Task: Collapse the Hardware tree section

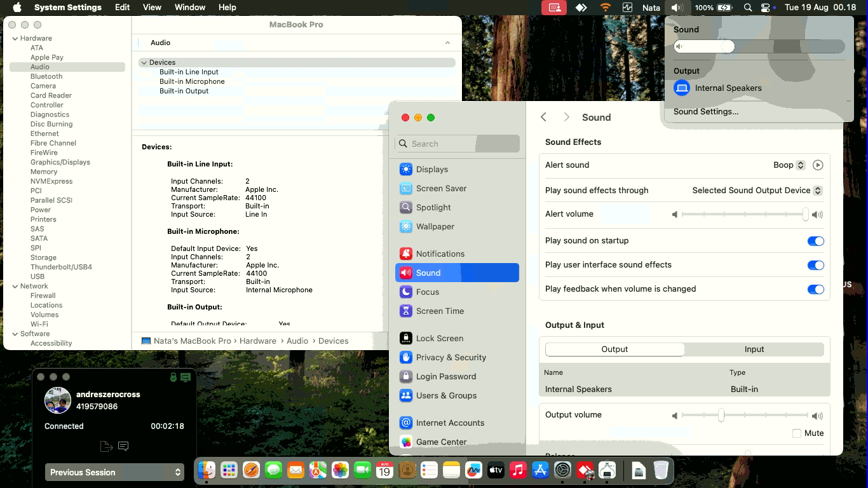Action: coord(15,39)
